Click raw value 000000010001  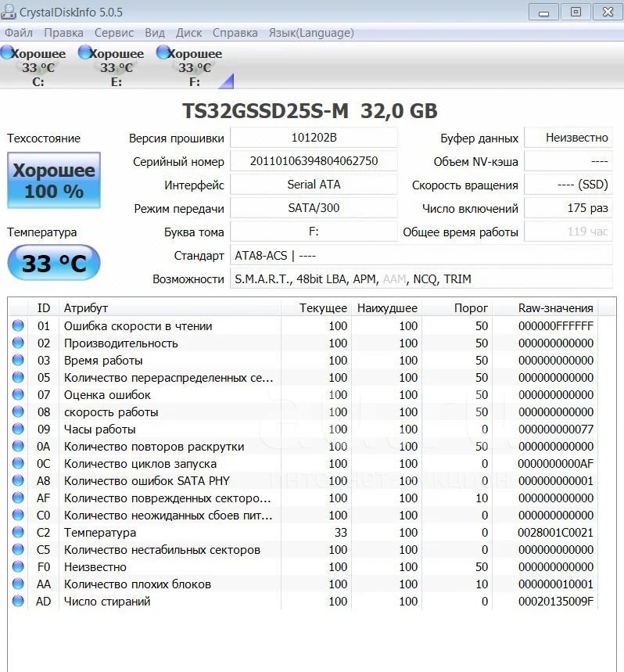click(x=555, y=584)
